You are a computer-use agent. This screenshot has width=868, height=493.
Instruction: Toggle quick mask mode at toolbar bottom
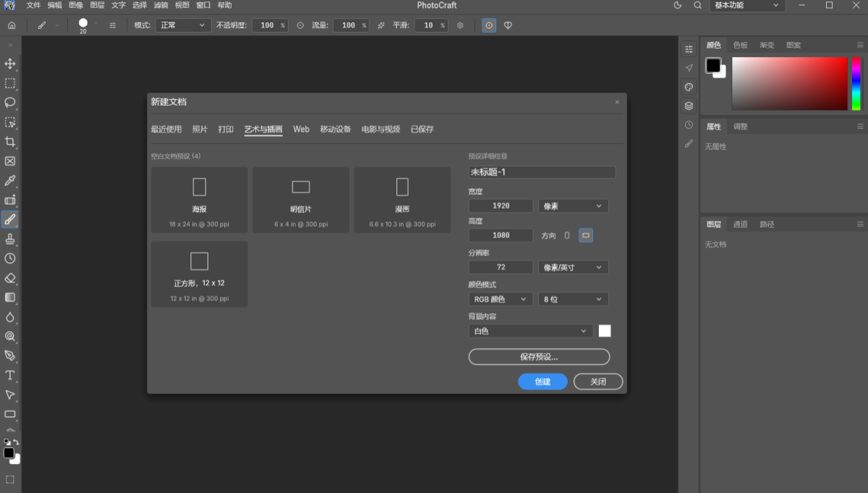[10, 479]
